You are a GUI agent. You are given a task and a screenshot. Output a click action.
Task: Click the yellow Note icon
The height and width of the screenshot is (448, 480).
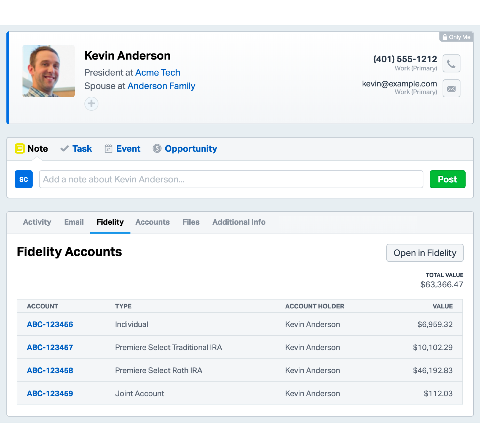coord(20,148)
